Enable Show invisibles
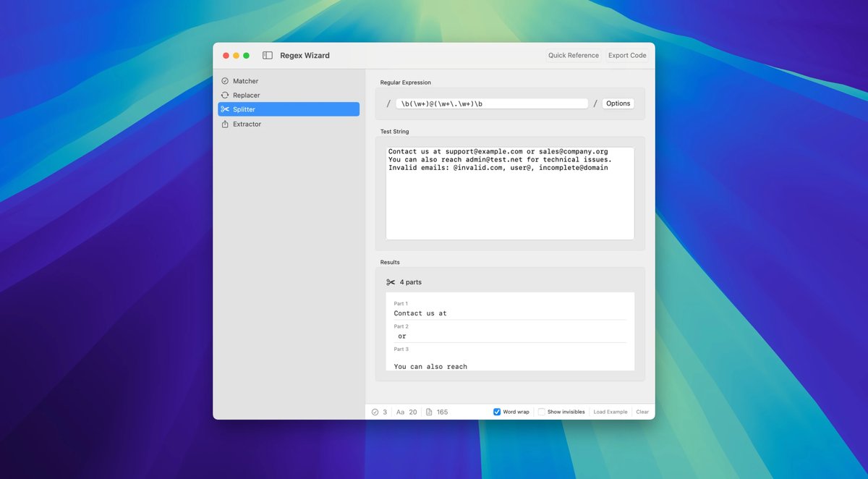The width and height of the screenshot is (868, 479). (x=542, y=411)
